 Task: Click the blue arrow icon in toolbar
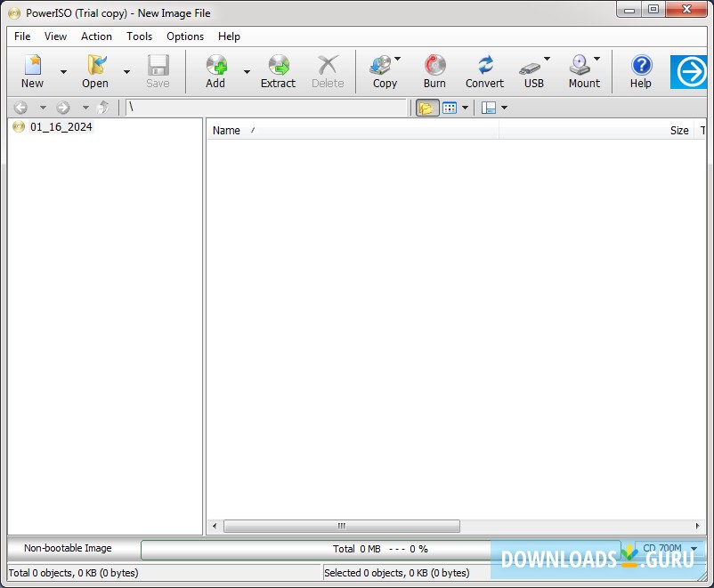pos(688,71)
